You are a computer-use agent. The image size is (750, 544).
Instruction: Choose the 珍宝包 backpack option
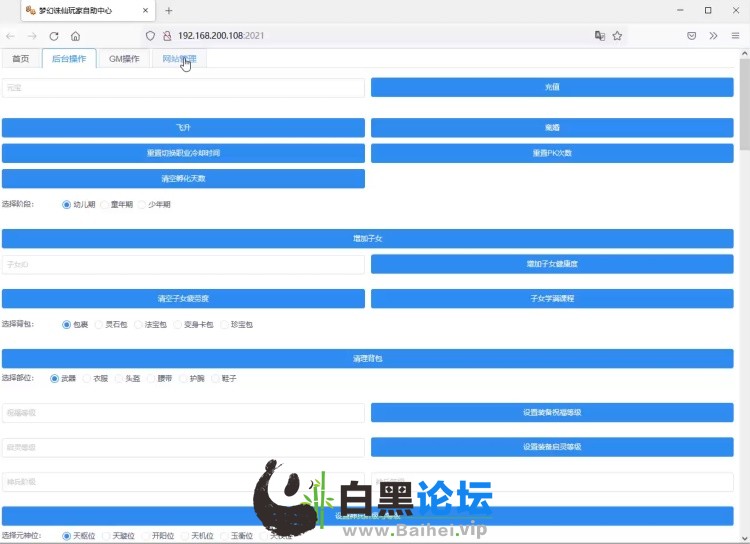pos(236,324)
